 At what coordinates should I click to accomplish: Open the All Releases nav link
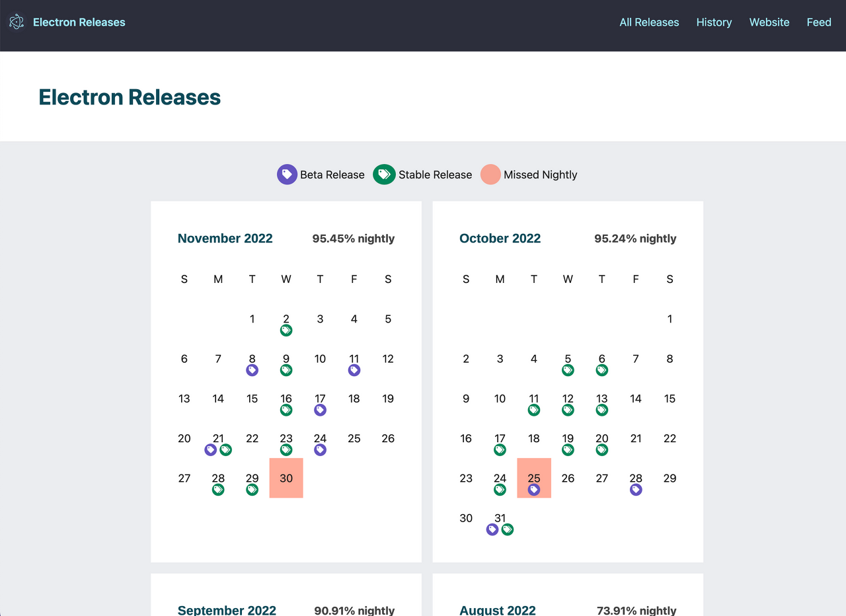[x=649, y=22]
